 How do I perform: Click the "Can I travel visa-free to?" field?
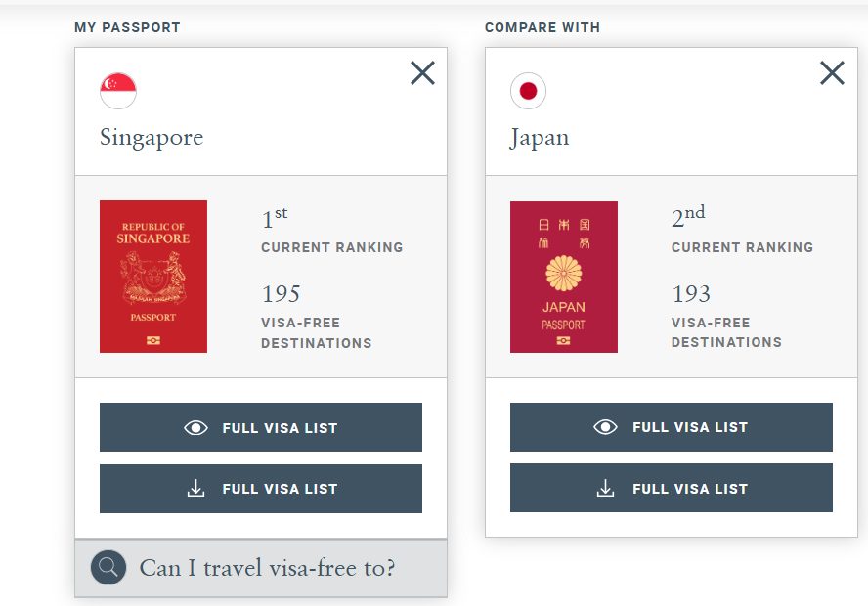[x=268, y=568]
